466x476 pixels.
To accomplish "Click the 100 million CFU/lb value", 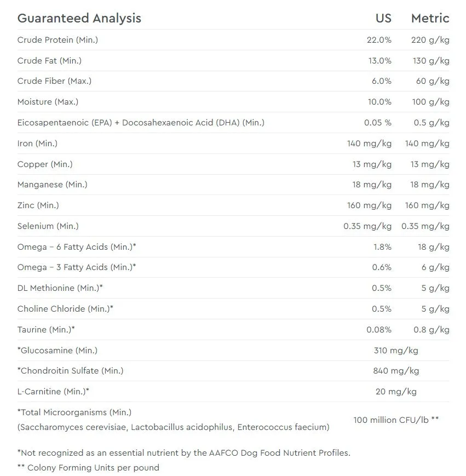I will click(396, 420).
